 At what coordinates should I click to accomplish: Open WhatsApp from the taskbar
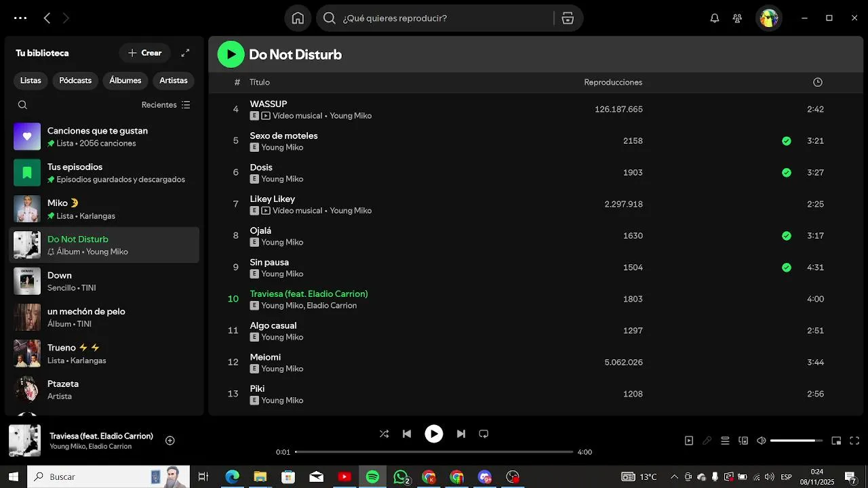click(401, 477)
